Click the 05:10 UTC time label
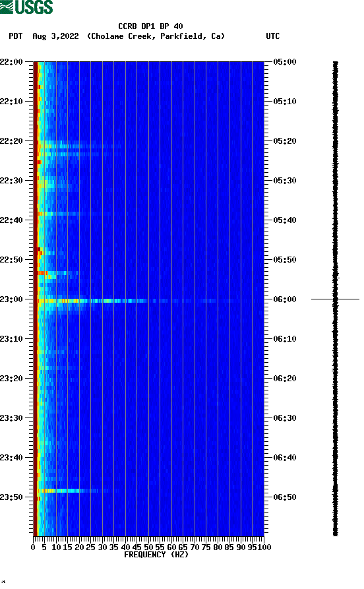This screenshot has height=589, width=364. (x=285, y=102)
